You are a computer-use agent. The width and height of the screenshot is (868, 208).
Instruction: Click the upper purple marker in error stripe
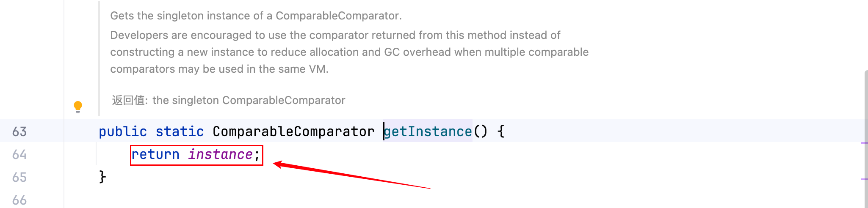point(864,143)
